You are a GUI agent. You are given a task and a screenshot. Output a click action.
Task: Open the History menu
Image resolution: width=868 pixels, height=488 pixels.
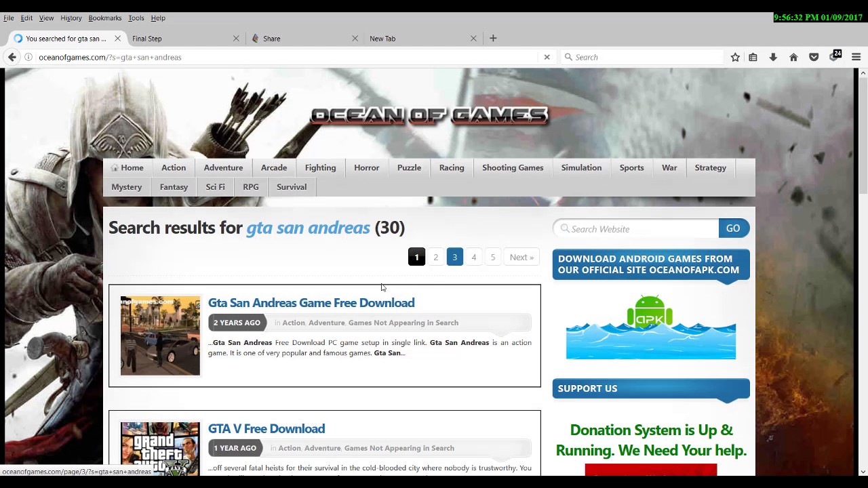[x=71, y=18]
